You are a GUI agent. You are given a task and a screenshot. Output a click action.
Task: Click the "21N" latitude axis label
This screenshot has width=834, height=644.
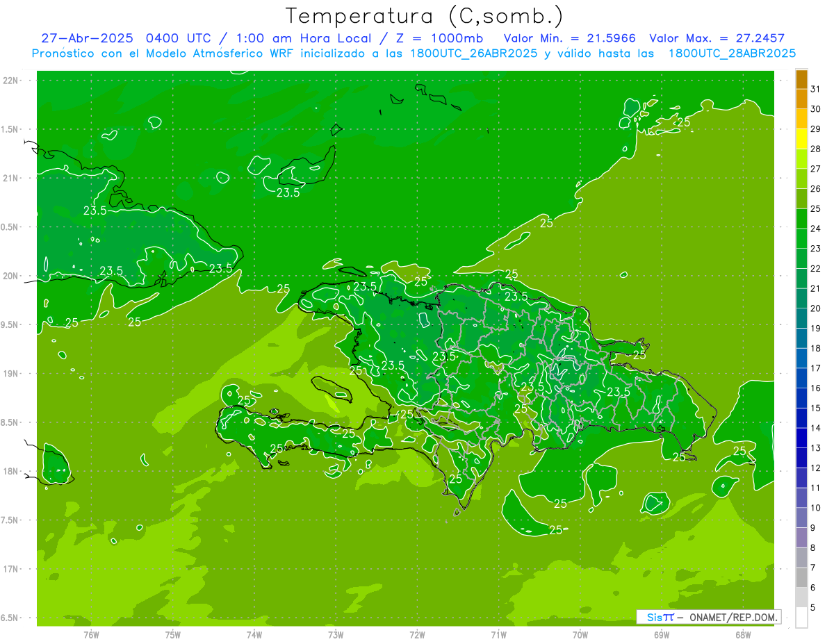tap(10, 179)
